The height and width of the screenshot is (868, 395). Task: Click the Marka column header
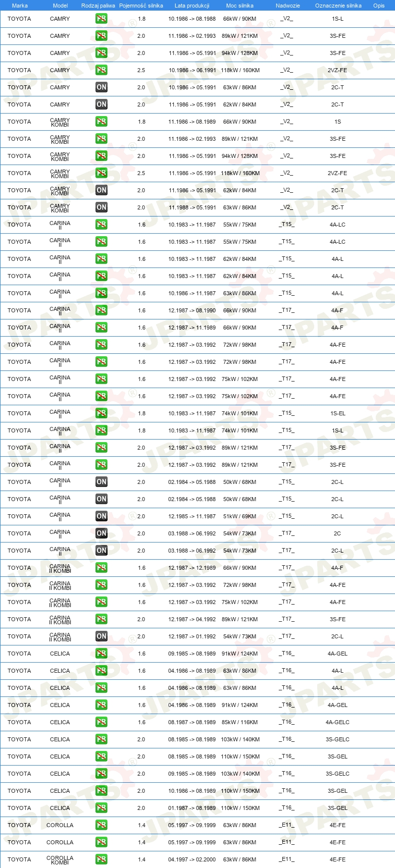[x=20, y=6]
